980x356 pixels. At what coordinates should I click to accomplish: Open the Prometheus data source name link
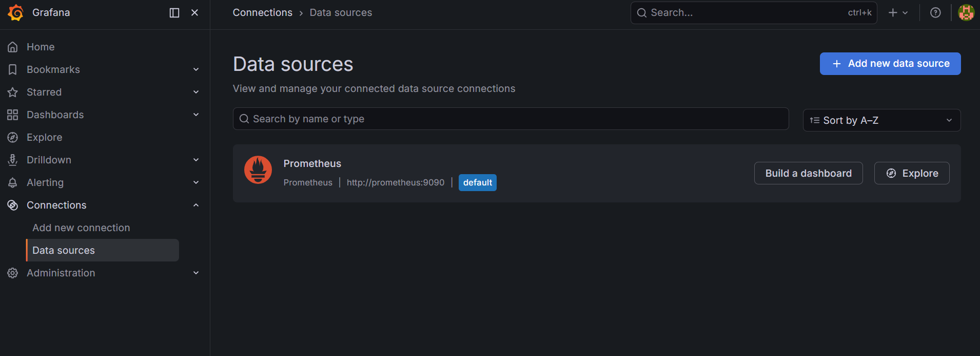[312, 163]
